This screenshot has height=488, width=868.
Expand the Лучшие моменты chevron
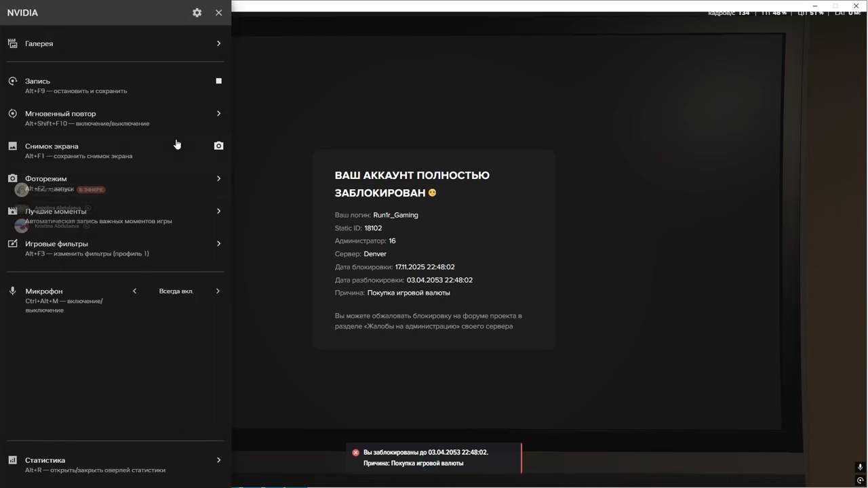click(218, 211)
